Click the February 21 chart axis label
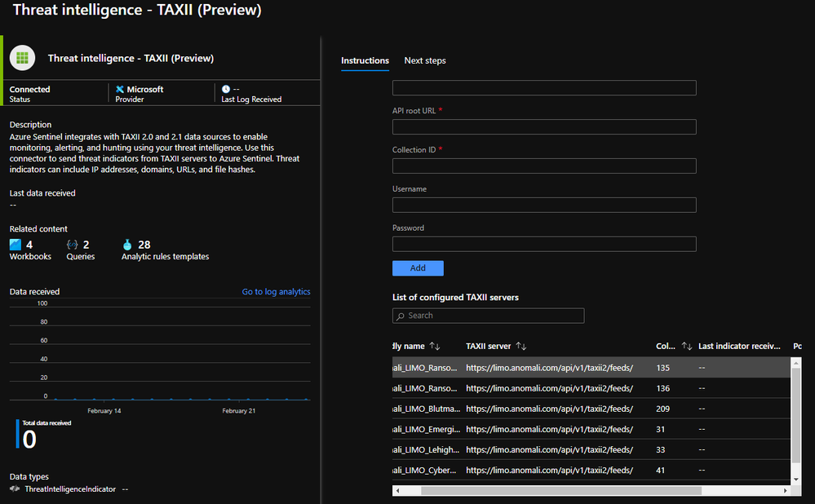The height and width of the screenshot is (504, 815). tap(238, 411)
